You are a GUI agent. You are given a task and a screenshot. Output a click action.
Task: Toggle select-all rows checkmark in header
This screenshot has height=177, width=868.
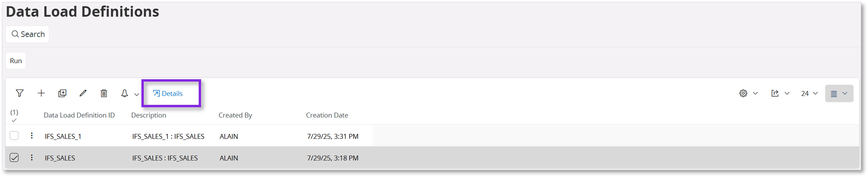point(14,120)
